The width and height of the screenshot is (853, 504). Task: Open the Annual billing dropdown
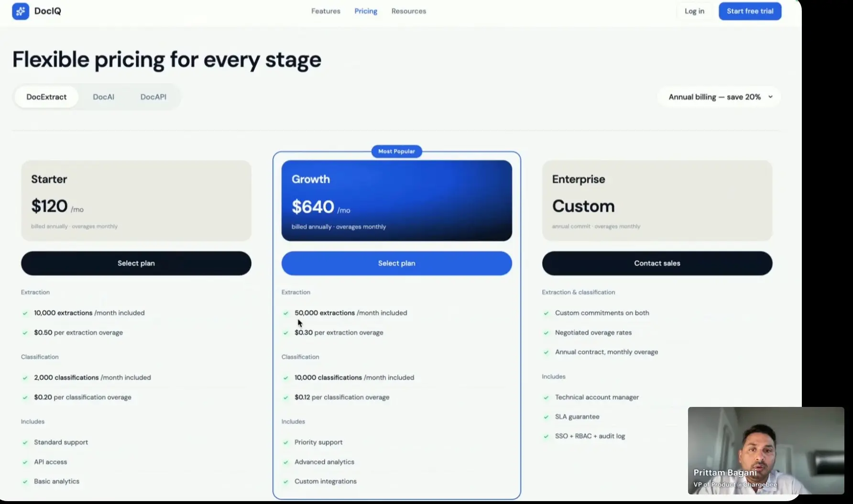click(720, 97)
